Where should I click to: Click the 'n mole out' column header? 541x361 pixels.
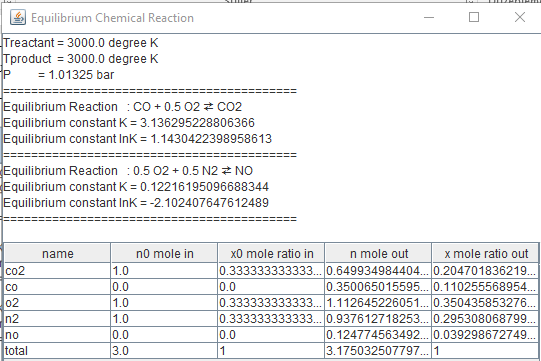(x=378, y=254)
